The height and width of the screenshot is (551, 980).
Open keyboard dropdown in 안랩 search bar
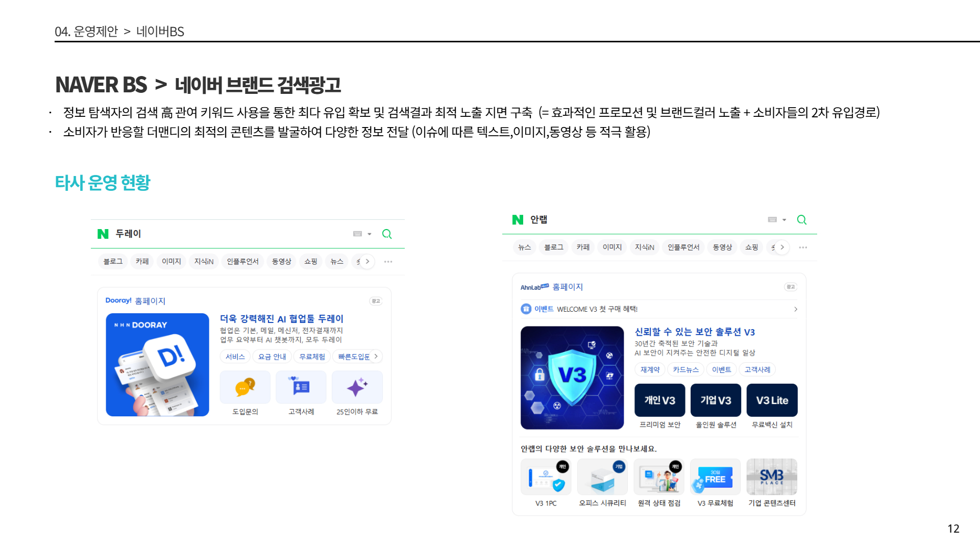click(x=785, y=220)
